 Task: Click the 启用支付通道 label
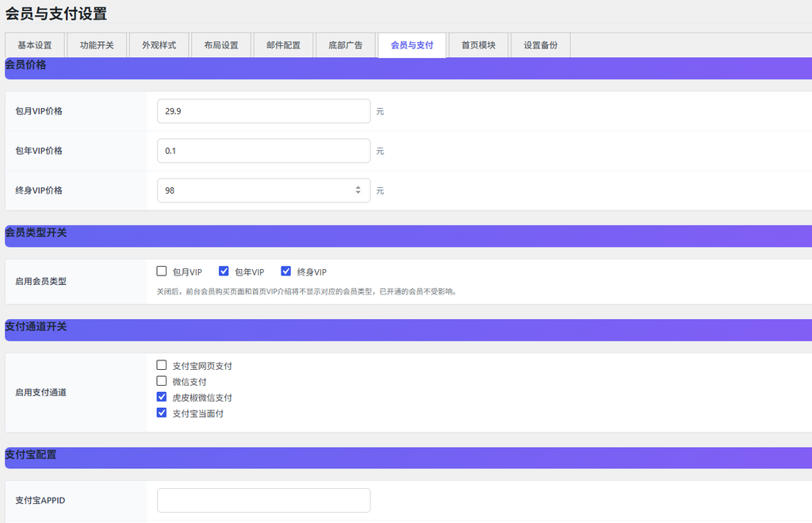(x=41, y=392)
